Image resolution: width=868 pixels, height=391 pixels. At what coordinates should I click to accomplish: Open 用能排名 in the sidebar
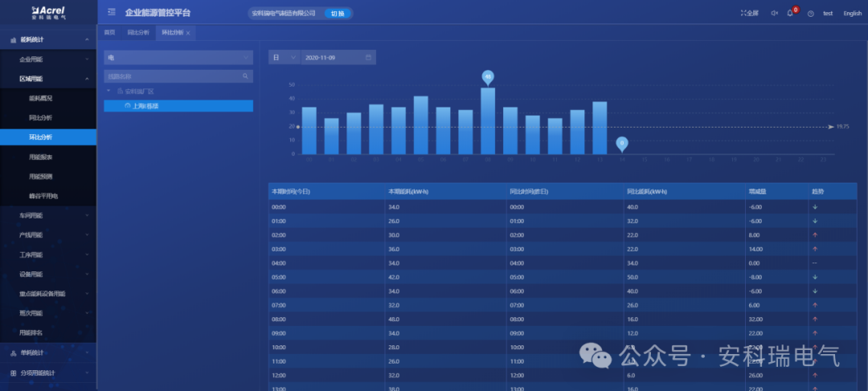(31, 332)
